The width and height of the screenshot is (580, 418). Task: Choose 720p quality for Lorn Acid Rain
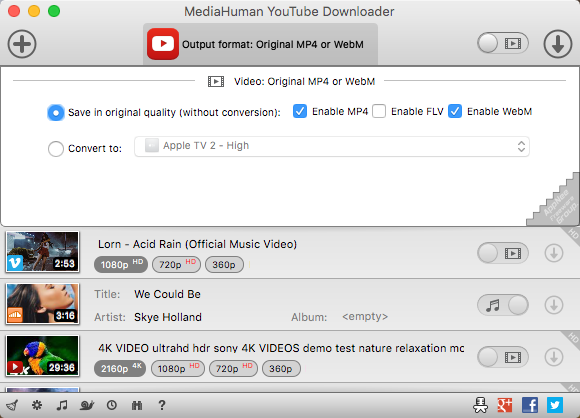tap(176, 264)
